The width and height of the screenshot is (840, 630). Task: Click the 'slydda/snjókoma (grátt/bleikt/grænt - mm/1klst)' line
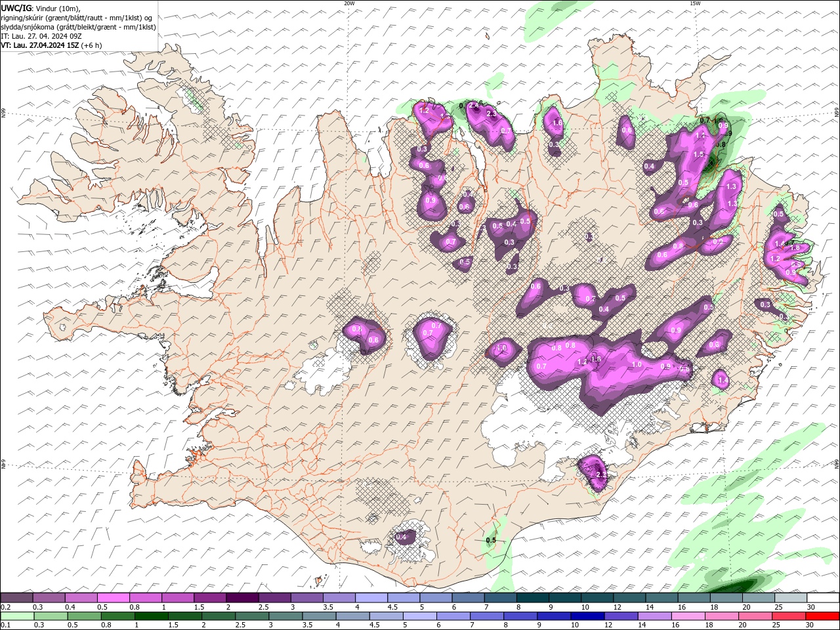(78, 27)
